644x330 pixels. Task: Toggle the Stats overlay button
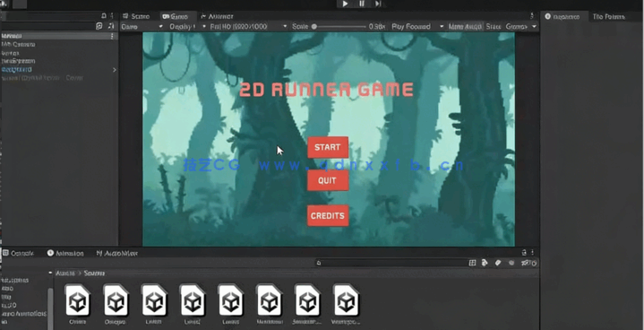click(494, 26)
